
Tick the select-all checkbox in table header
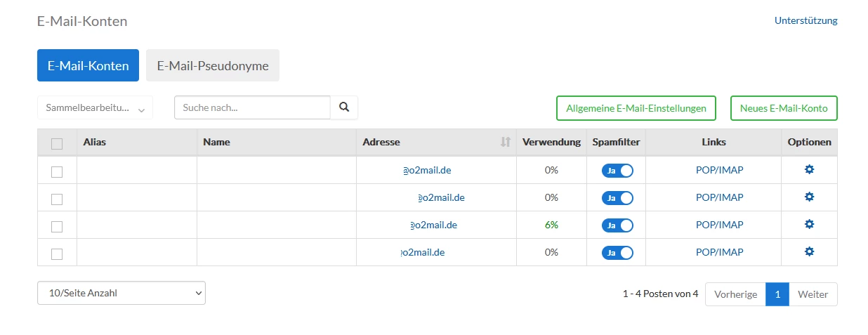[x=57, y=143]
